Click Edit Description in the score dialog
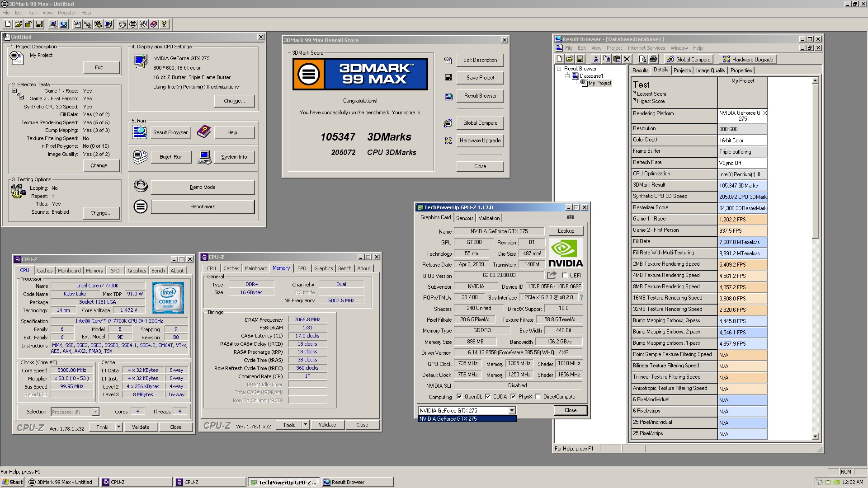 click(480, 60)
